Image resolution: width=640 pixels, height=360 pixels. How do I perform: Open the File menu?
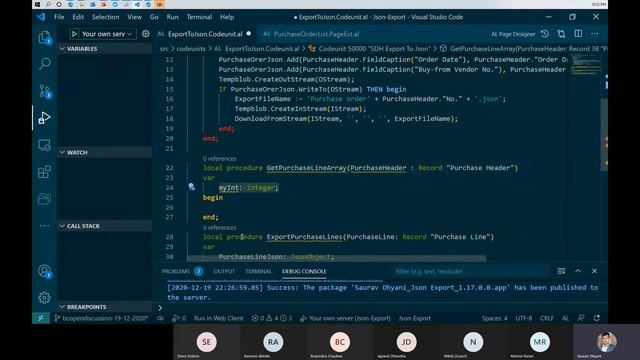point(59,17)
